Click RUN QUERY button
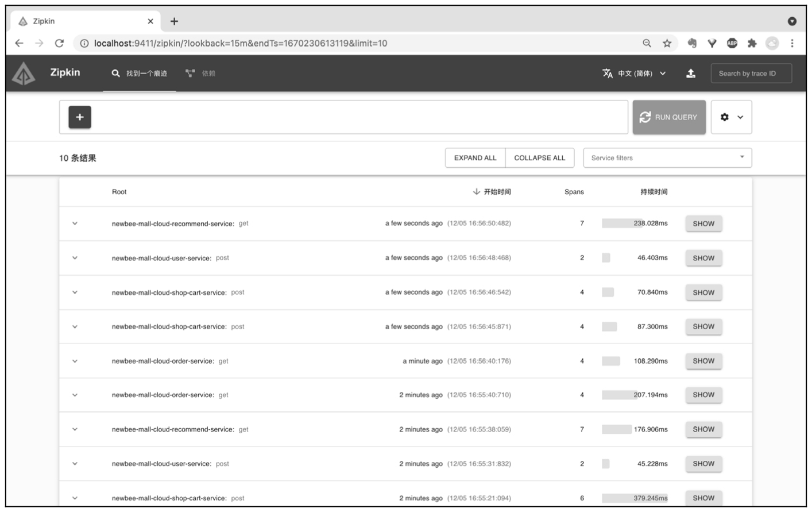 coord(669,117)
